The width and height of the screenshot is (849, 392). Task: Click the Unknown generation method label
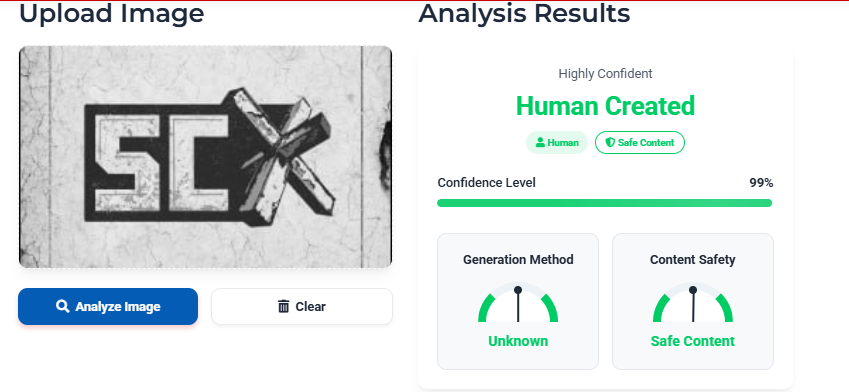pos(518,341)
